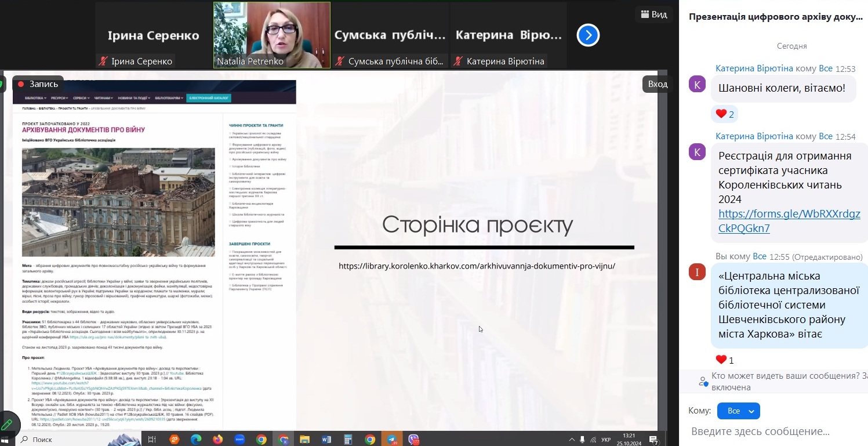Open Telegram from the taskbar

tap(392, 440)
